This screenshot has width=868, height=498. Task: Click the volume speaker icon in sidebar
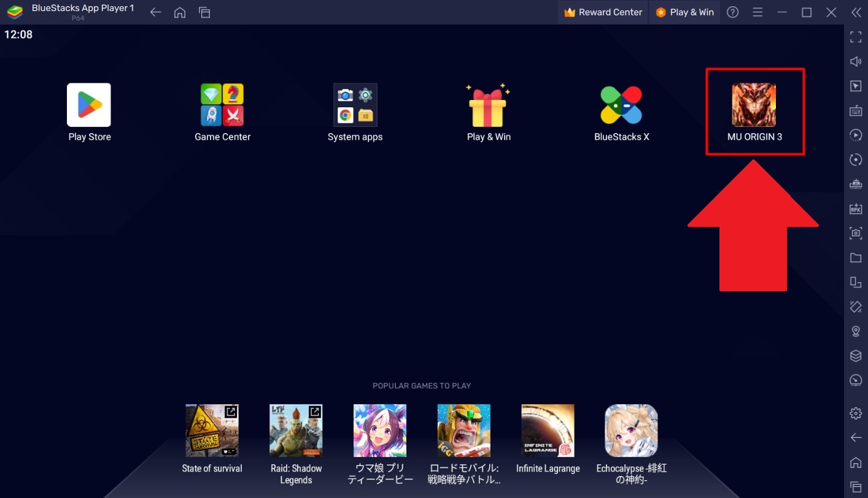[856, 61]
